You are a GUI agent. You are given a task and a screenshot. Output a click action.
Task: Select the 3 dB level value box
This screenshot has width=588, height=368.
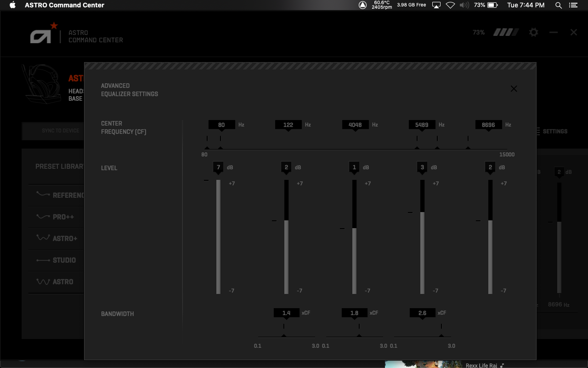point(422,167)
